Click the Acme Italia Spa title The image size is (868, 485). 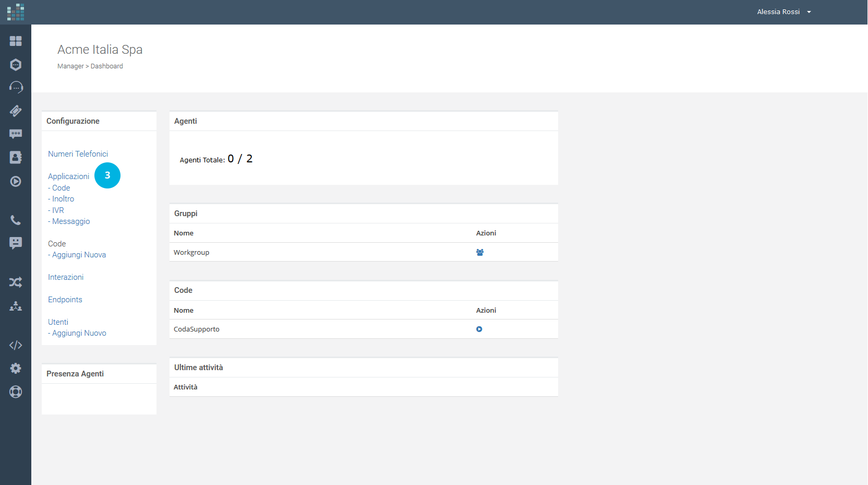click(100, 49)
